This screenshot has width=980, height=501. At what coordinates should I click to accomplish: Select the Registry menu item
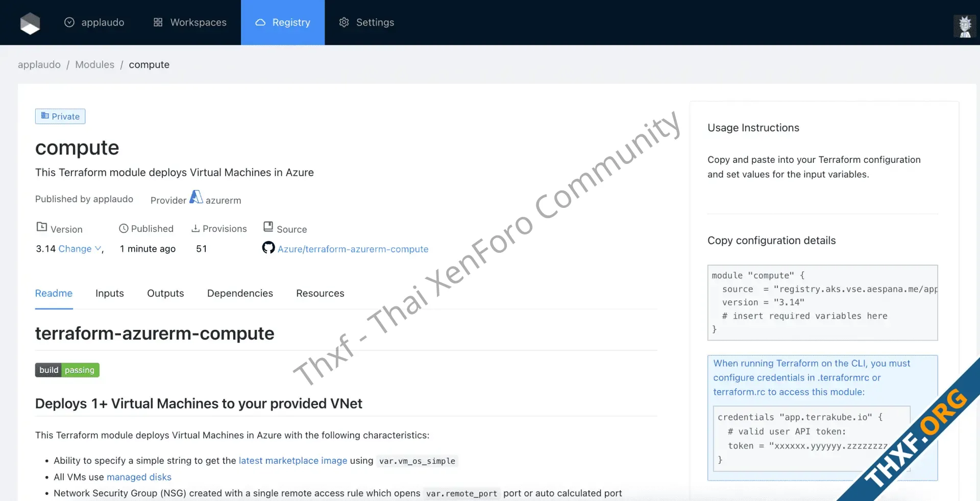[x=283, y=22]
